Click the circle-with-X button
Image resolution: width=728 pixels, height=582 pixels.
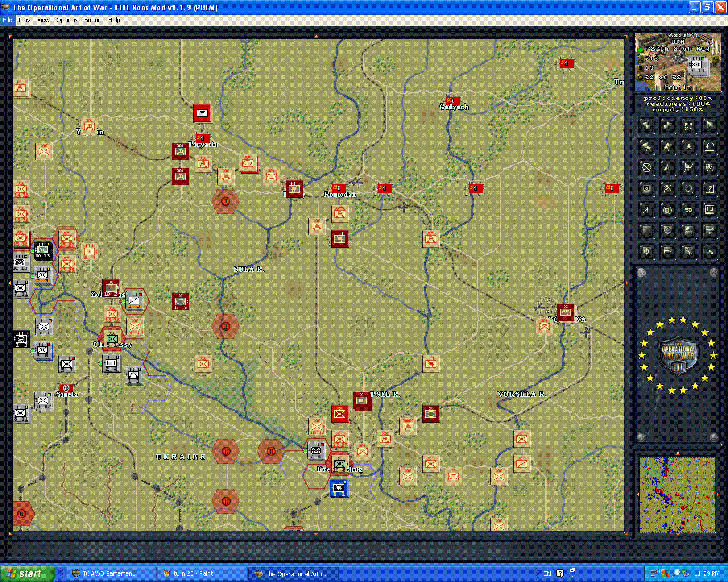[646, 168]
